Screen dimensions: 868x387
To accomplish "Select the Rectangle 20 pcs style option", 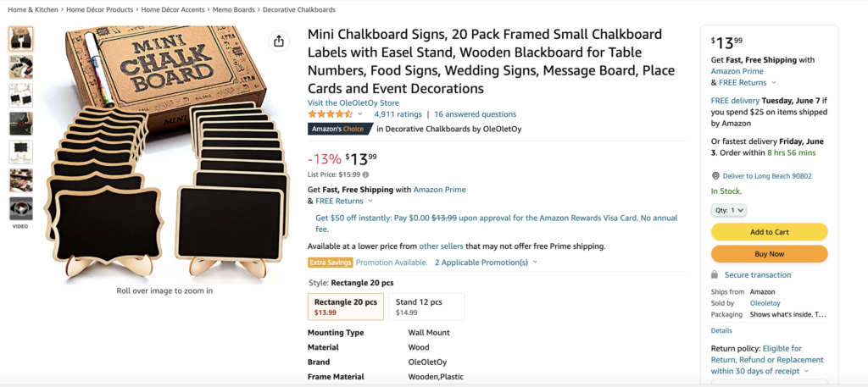I will 346,307.
